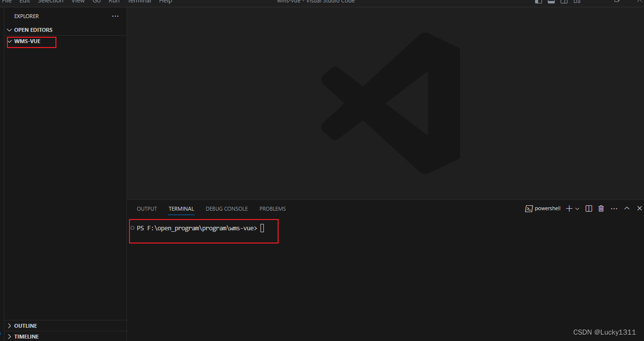Switch to the OUTPUT panel tab
This screenshot has height=341, width=644.
[147, 209]
